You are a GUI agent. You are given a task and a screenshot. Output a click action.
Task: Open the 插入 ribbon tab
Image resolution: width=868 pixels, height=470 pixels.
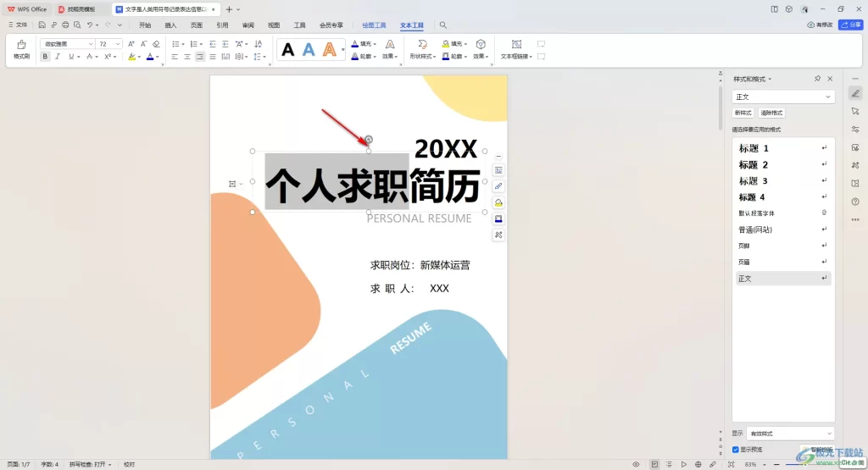click(x=170, y=25)
